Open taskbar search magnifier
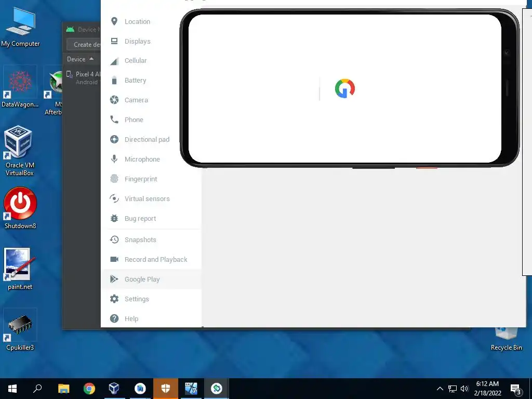 click(37, 389)
